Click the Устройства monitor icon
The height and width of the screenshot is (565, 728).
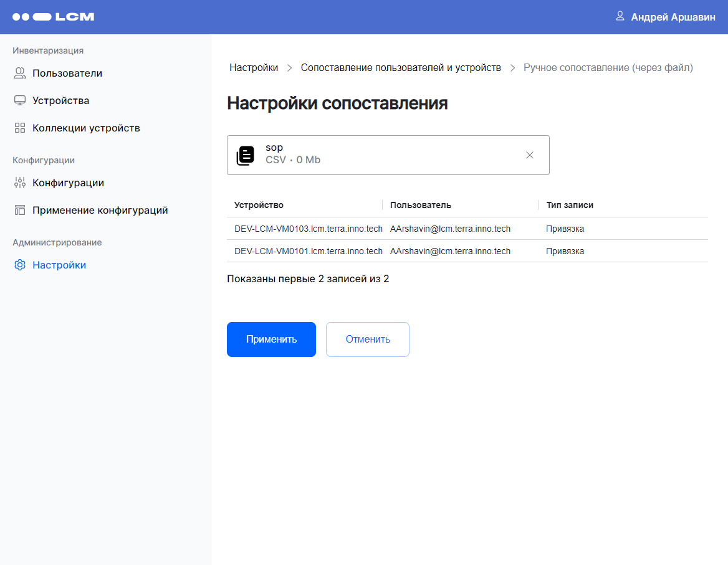point(20,101)
